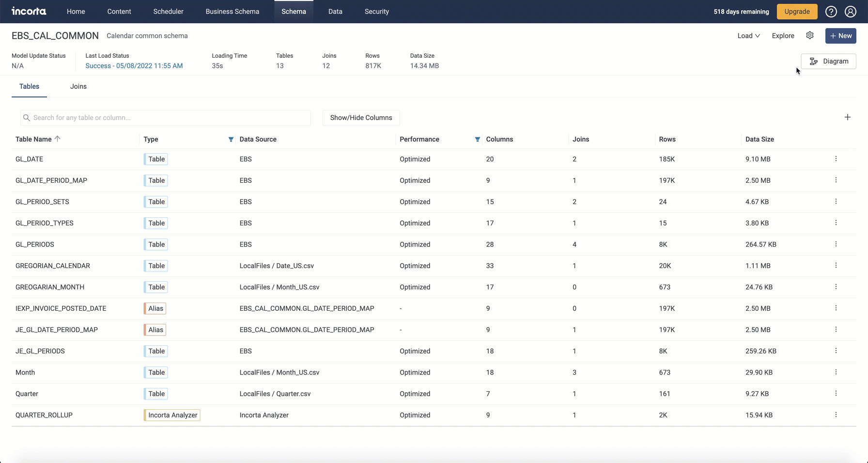Open the GREGORIAN_CALENDAR table
This screenshot has width=868, height=463.
pyautogui.click(x=53, y=266)
